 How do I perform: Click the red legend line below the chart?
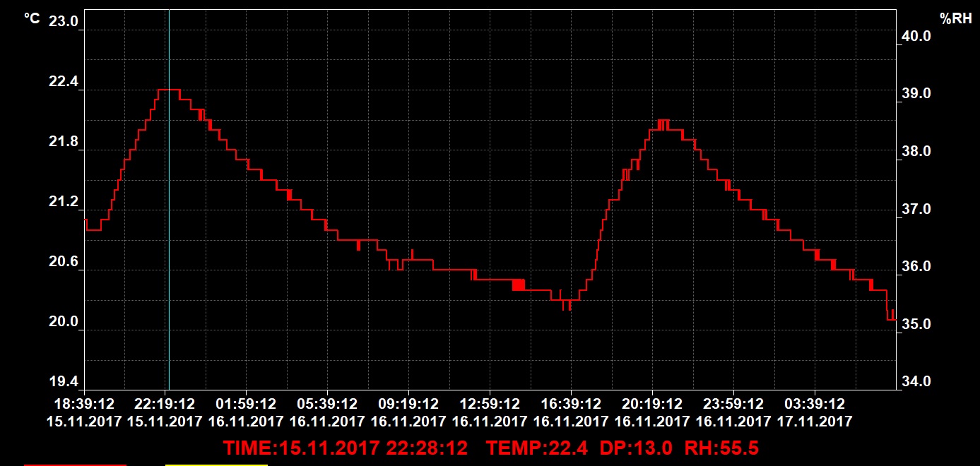76,465
